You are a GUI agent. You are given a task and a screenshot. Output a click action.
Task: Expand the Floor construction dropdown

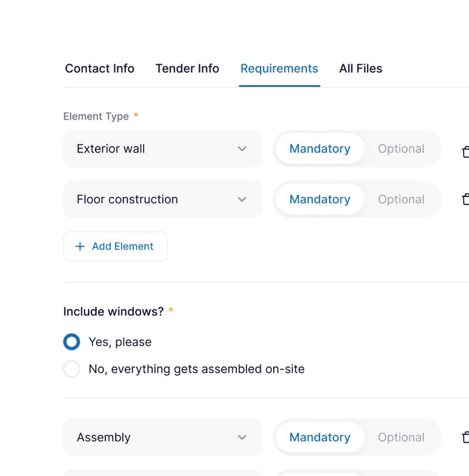[162, 199]
